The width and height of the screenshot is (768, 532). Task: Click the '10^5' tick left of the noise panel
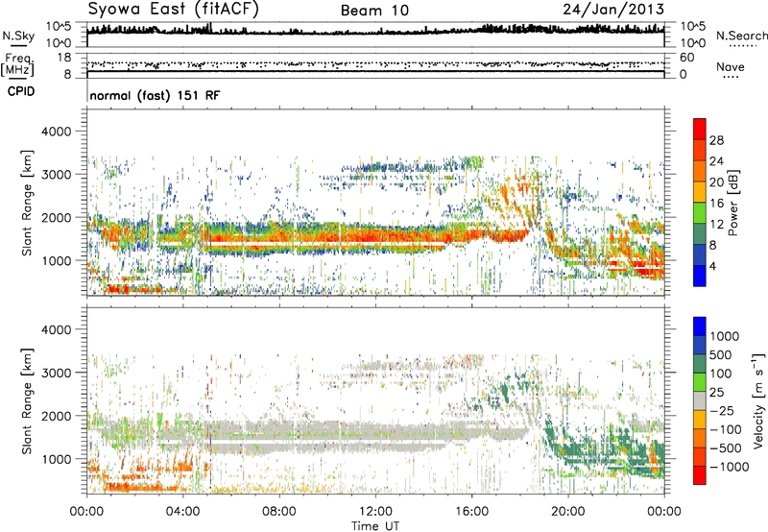pyautogui.click(x=59, y=27)
